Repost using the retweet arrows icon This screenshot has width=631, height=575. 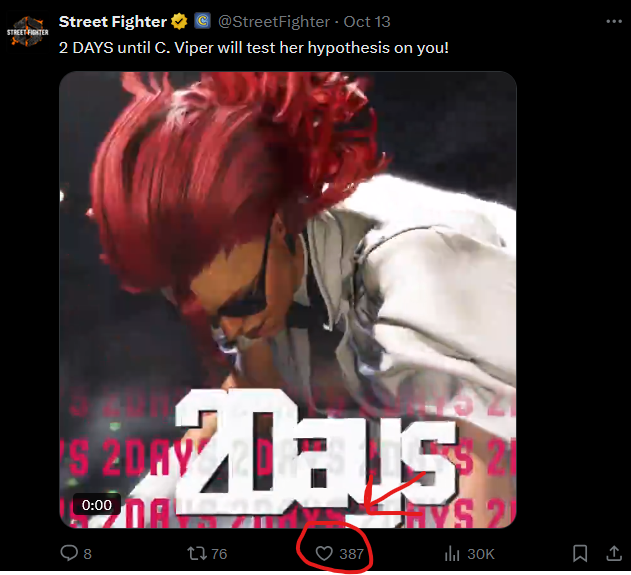(197, 553)
